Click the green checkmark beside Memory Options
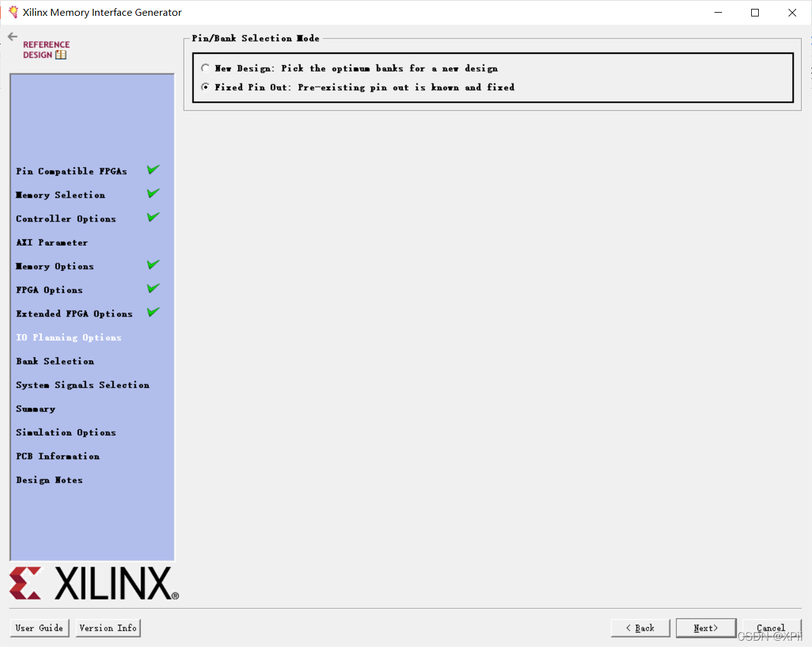The height and width of the screenshot is (647, 812). (x=153, y=265)
